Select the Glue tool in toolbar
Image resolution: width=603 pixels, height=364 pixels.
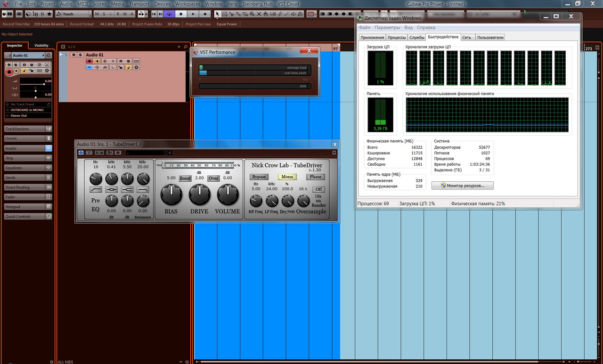tap(238, 14)
